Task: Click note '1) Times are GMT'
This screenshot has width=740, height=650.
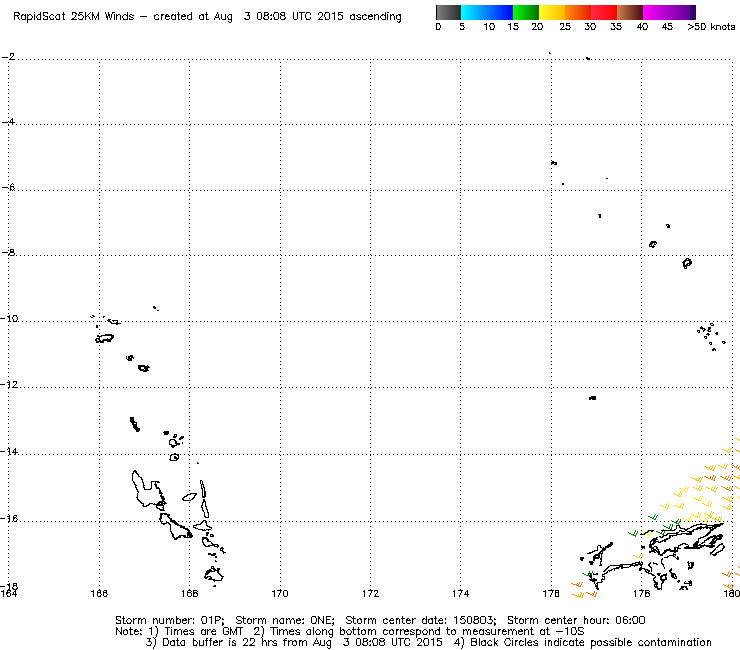Action: click(196, 632)
